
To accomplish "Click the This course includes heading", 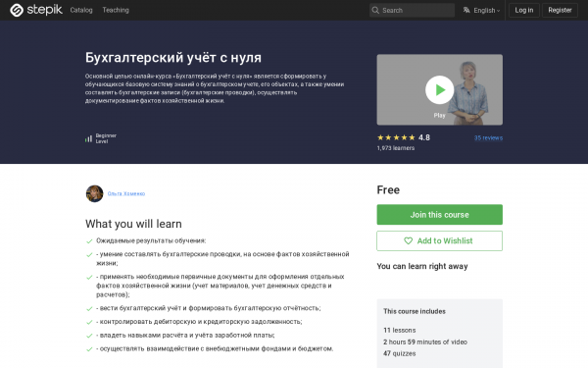I will [x=415, y=311].
